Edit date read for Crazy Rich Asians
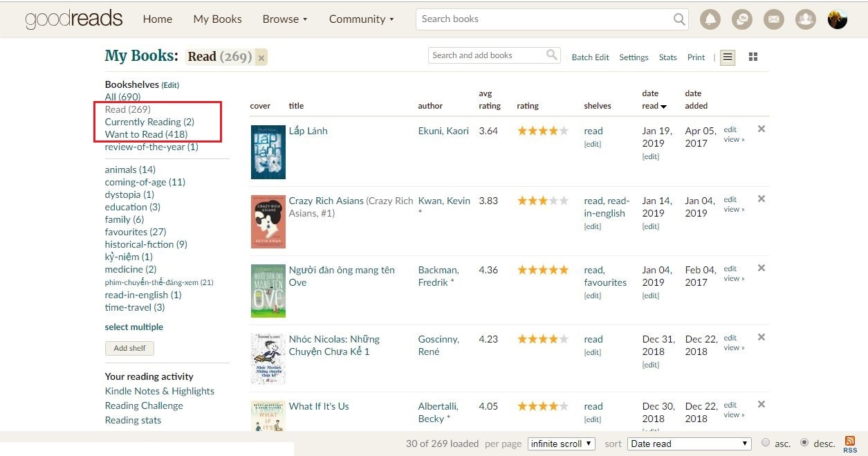868x456 pixels. 651,226
